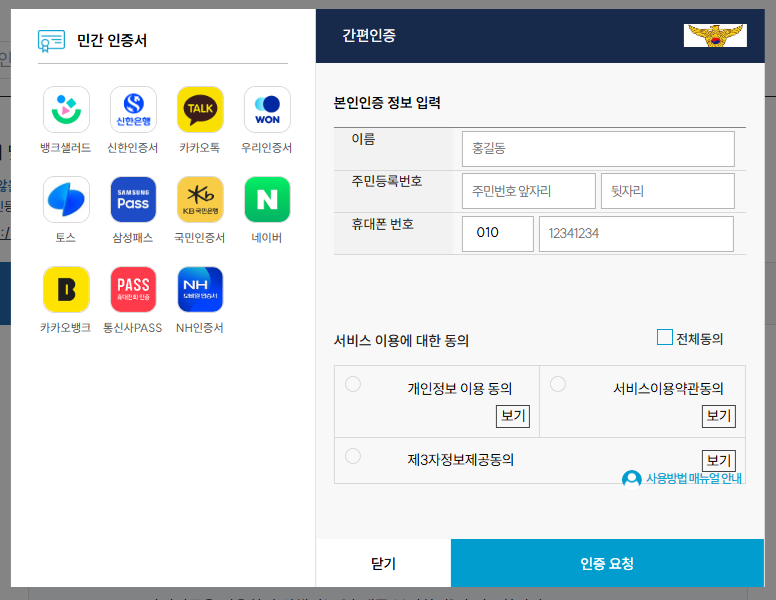Select the 카카오뱅크 icon
The height and width of the screenshot is (600, 776).
66,290
